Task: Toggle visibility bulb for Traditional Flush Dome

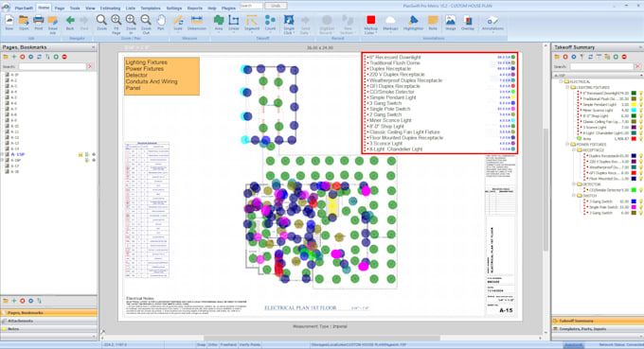Action: (x=641, y=98)
